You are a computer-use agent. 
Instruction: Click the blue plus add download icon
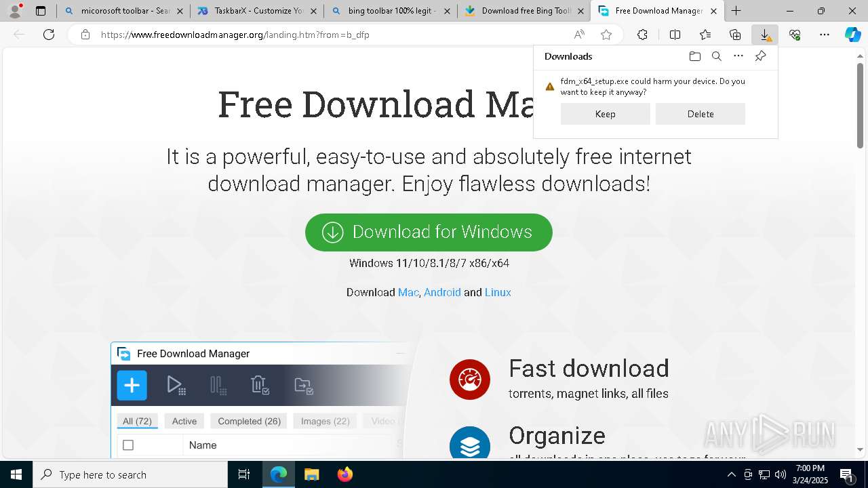tap(132, 386)
